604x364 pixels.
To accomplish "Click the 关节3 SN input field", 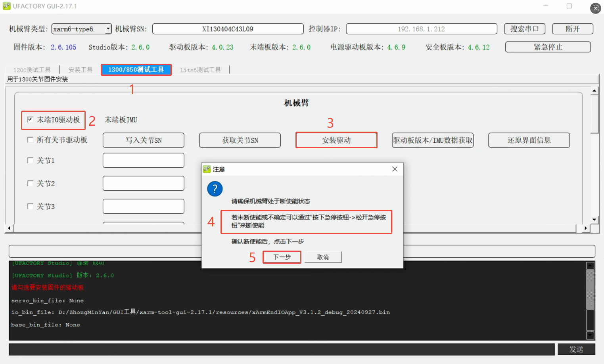I will click(144, 206).
